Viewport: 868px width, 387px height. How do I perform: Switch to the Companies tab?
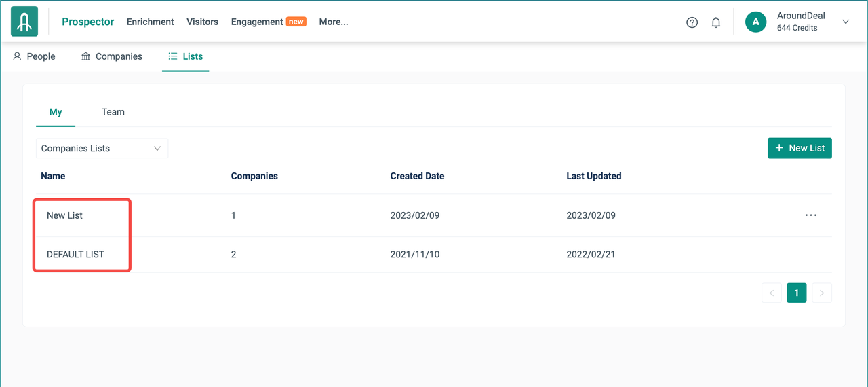(x=112, y=56)
